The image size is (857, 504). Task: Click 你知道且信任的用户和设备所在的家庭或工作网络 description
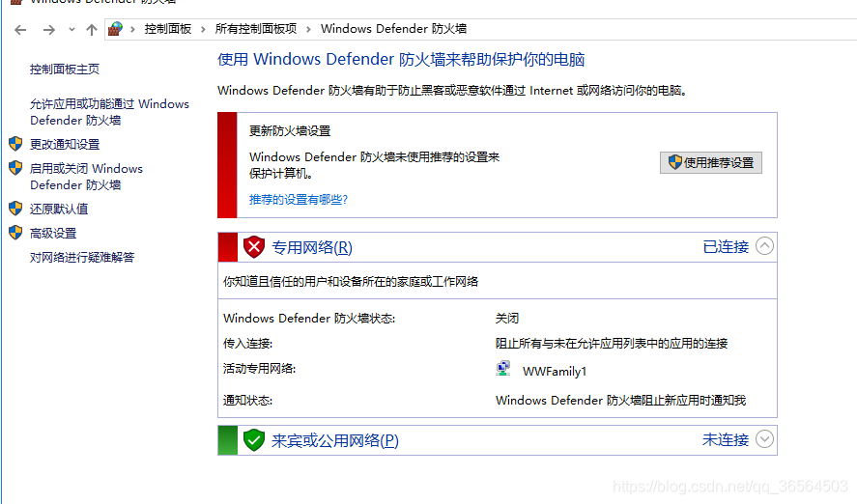[351, 282]
